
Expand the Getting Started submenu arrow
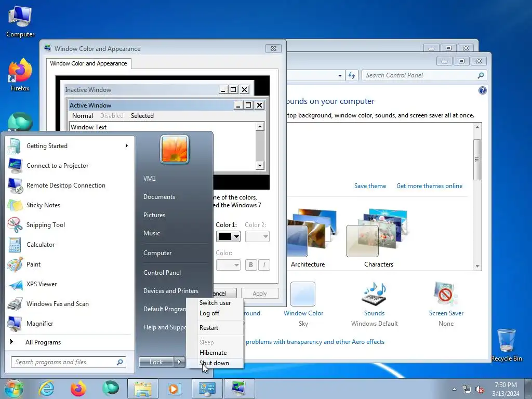pos(127,146)
